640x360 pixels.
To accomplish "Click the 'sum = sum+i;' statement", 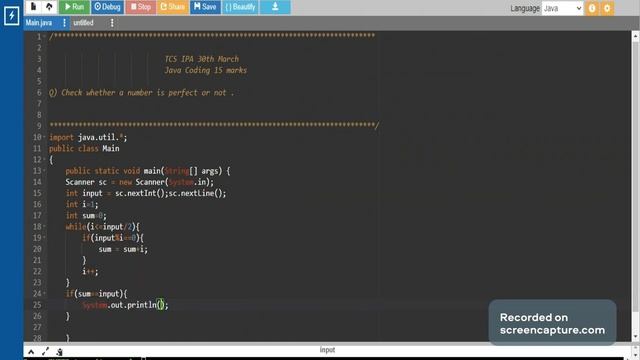I will click(x=123, y=249).
